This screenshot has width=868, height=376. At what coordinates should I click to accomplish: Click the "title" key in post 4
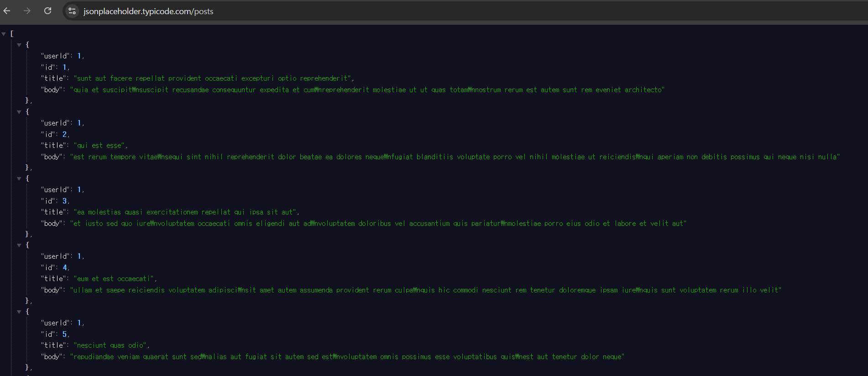(x=53, y=279)
